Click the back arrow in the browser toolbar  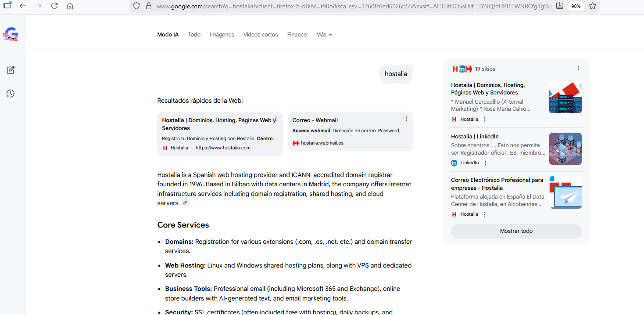(23, 6)
